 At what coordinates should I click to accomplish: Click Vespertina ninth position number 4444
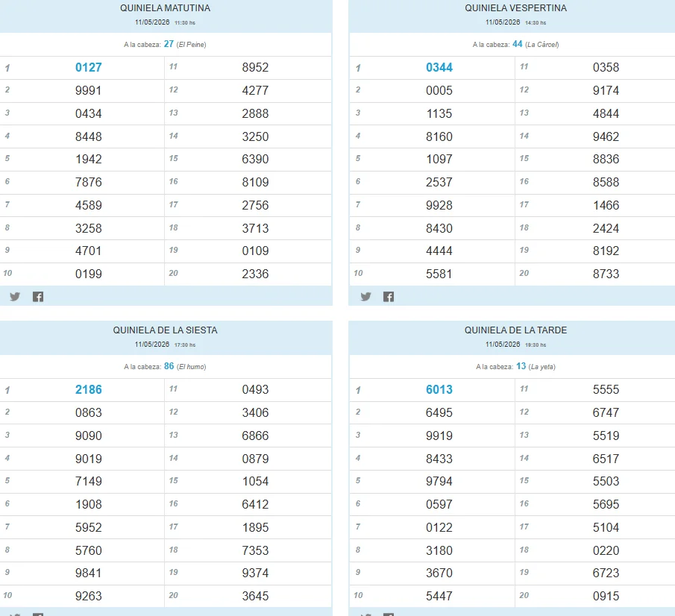click(x=439, y=251)
